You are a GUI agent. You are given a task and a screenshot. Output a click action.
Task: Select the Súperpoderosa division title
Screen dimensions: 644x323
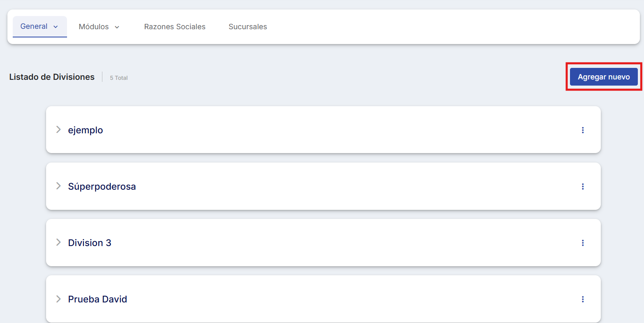pyautogui.click(x=102, y=186)
